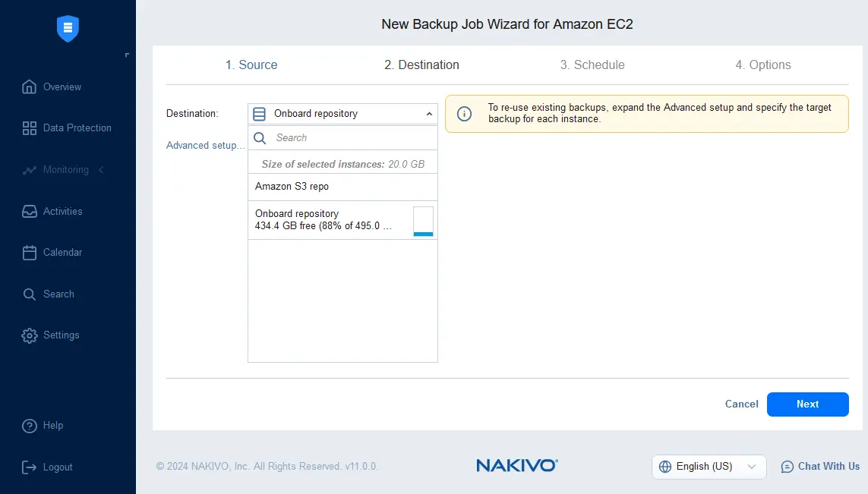Viewport: 868px width, 494px height.
Task: Open the 4. Options step
Action: tap(762, 65)
